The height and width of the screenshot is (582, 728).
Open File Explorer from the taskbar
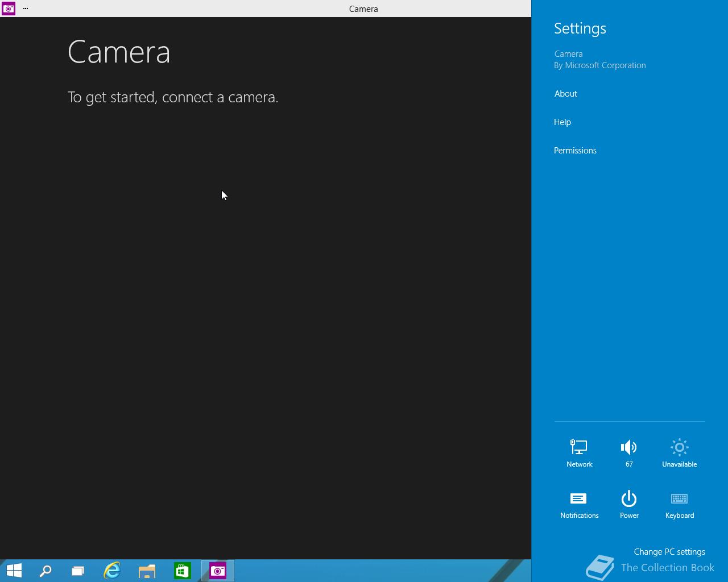tap(147, 571)
